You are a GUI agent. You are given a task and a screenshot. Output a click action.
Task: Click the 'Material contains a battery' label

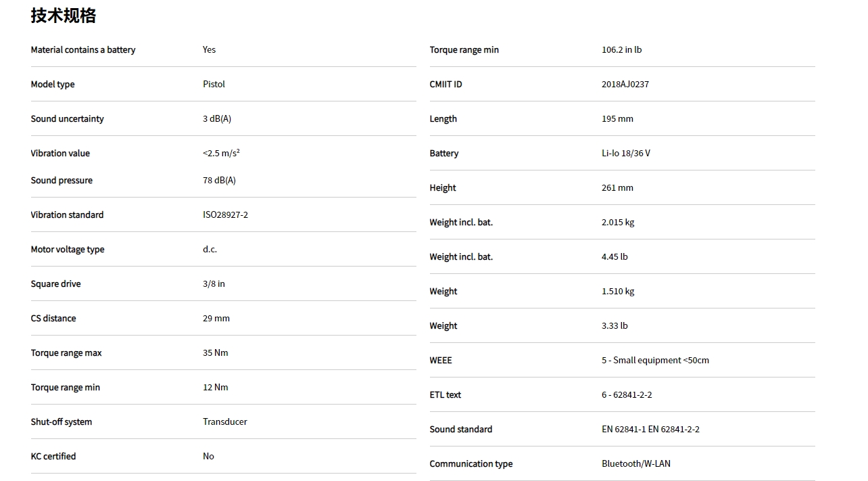click(82, 50)
